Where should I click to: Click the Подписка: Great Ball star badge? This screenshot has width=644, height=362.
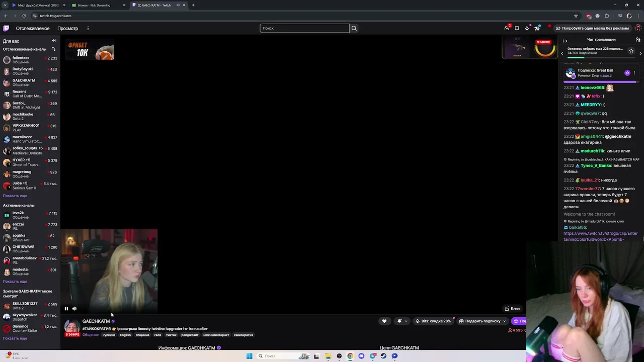pos(627,73)
